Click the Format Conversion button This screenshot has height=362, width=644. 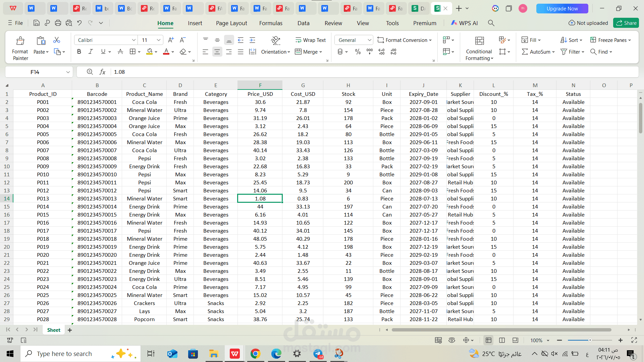coord(405,40)
